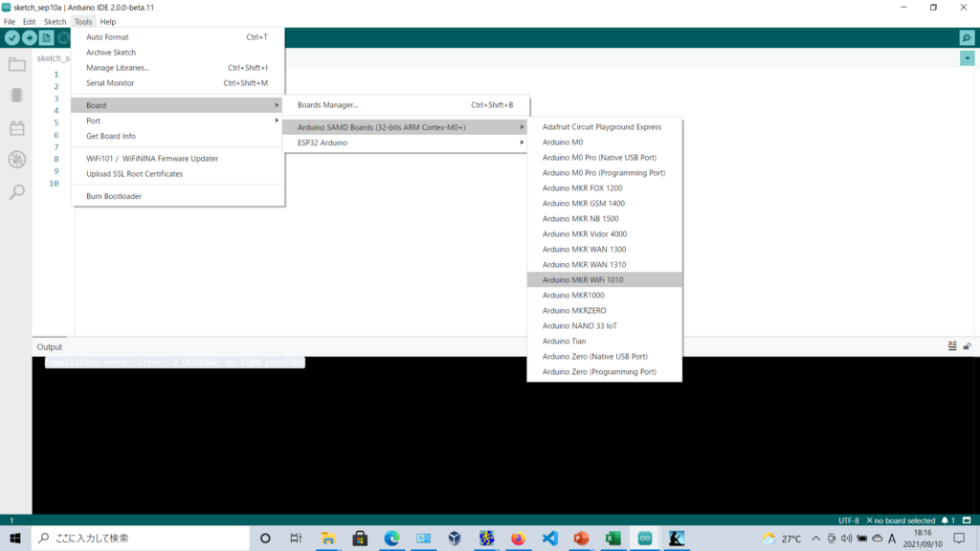980x551 pixels.
Task: Open the Help menu
Action: [x=108, y=21]
